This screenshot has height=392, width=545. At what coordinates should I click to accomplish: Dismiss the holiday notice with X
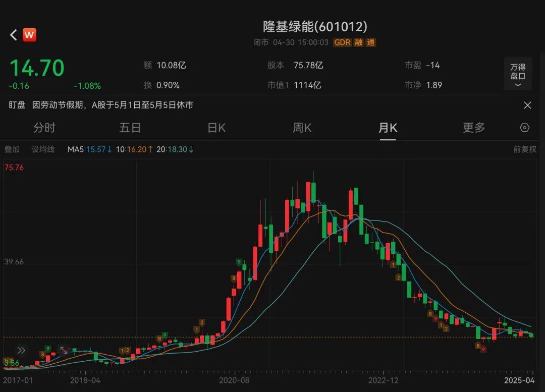tap(527, 105)
